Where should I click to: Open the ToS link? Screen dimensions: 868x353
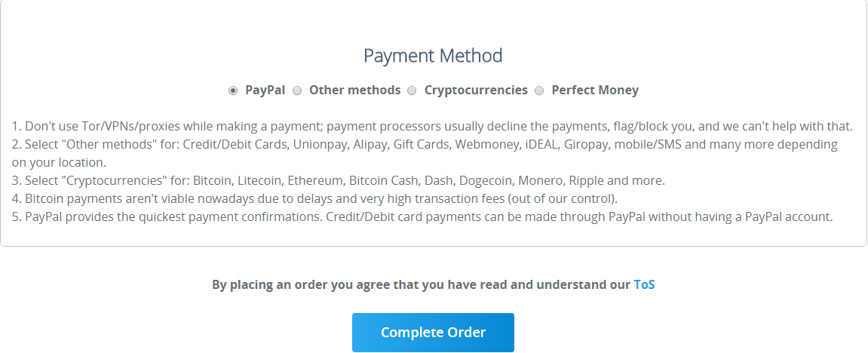[644, 285]
